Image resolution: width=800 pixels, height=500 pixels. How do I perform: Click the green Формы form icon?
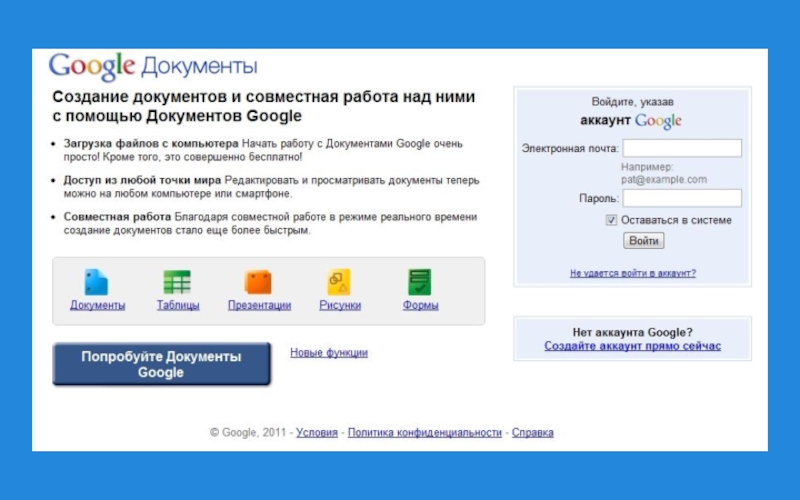coord(420,282)
